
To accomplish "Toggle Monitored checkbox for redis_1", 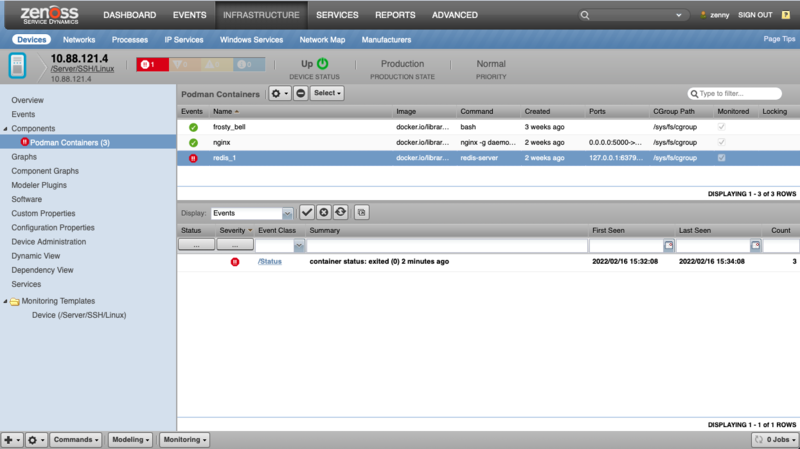I will tap(721, 158).
